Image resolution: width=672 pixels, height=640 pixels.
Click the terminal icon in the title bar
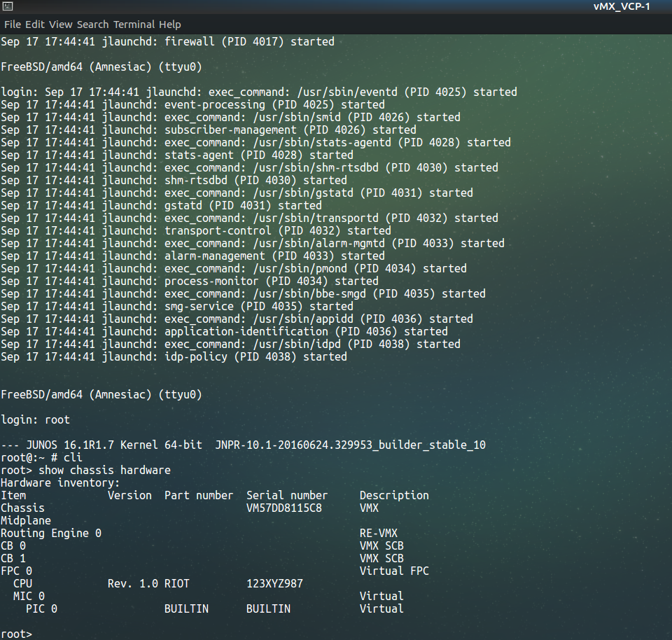coord(6,7)
